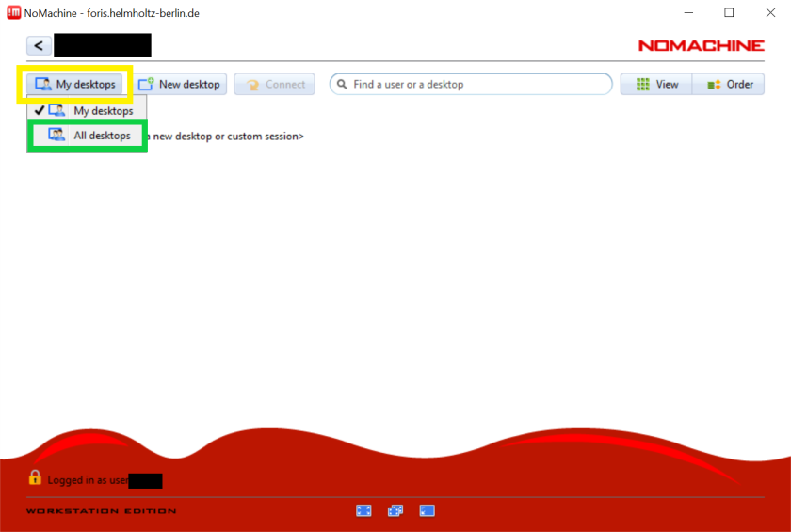Minimize the NoMachine window
The image size is (791, 532).
tap(688, 12)
